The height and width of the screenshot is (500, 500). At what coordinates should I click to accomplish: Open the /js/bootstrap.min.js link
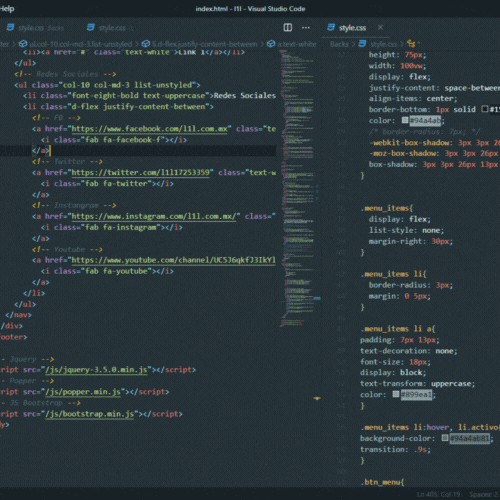click(89, 414)
